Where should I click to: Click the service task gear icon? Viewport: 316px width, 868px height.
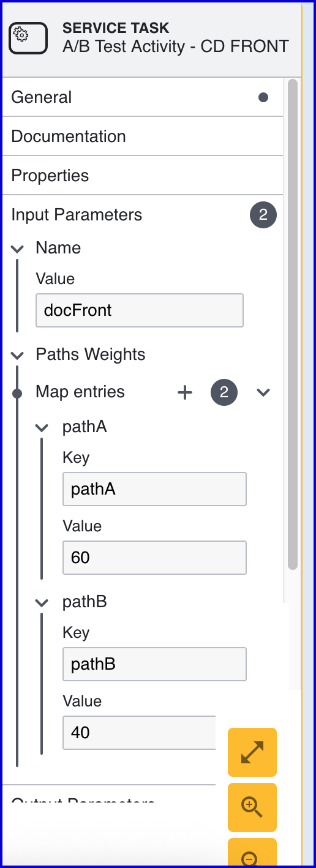(x=28, y=37)
